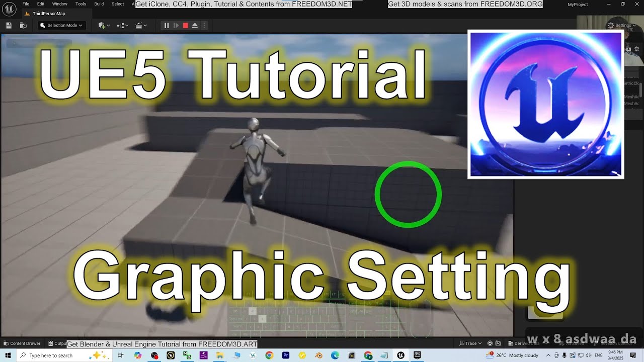Open the Blueprints dropdown in toolbar
Viewport: 644px width, 362px height.
123,25
